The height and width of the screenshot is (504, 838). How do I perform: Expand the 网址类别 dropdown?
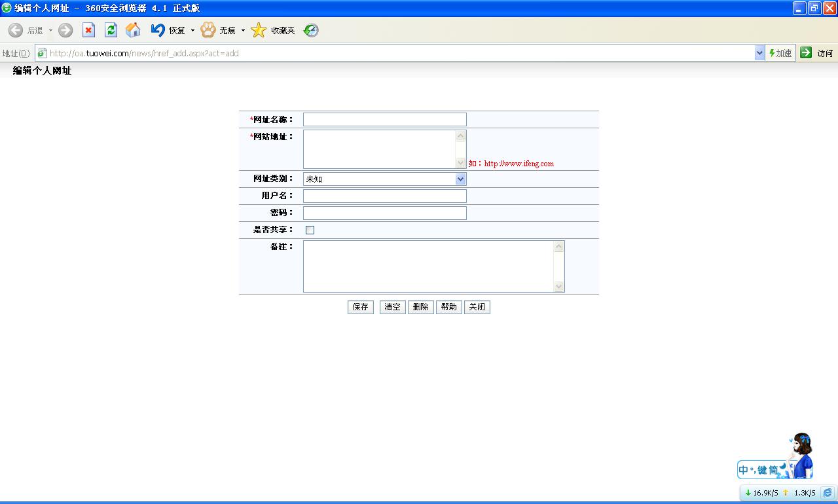(460, 179)
